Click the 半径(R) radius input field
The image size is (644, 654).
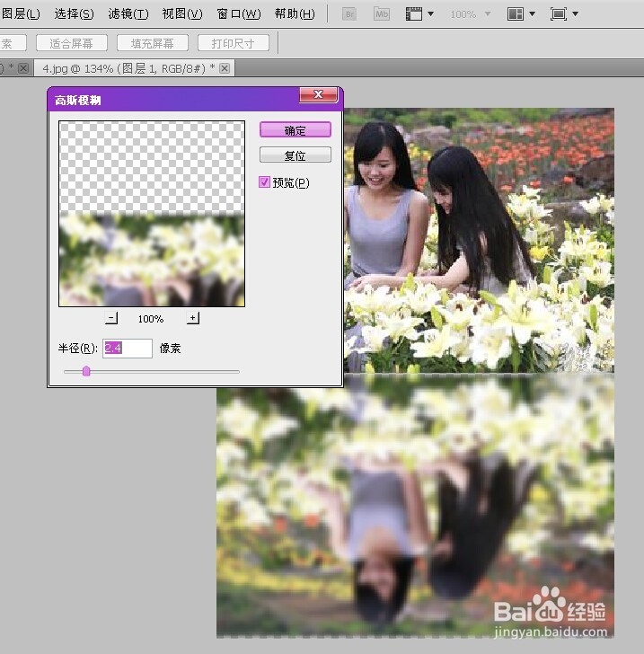(128, 348)
